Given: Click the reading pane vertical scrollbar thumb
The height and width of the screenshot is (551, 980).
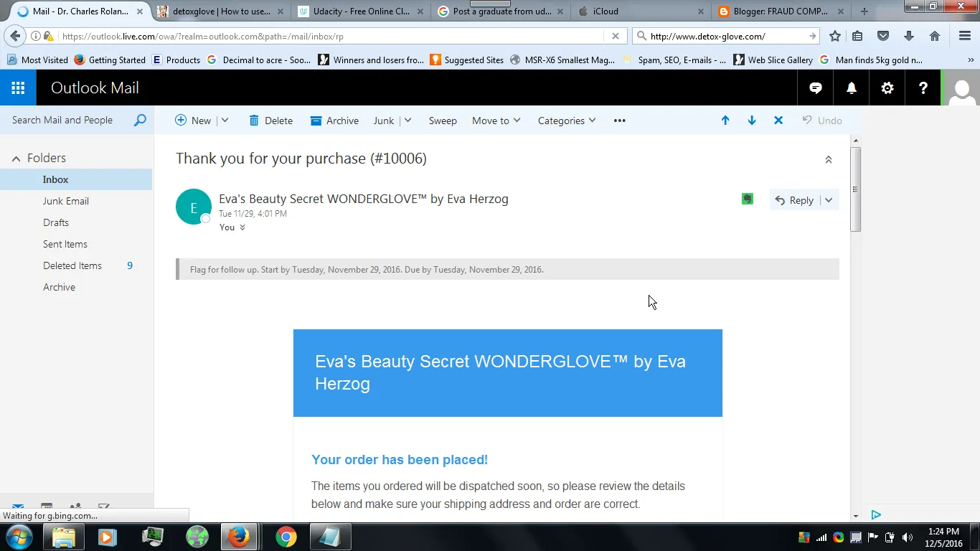Looking at the screenshot, I should (x=855, y=189).
